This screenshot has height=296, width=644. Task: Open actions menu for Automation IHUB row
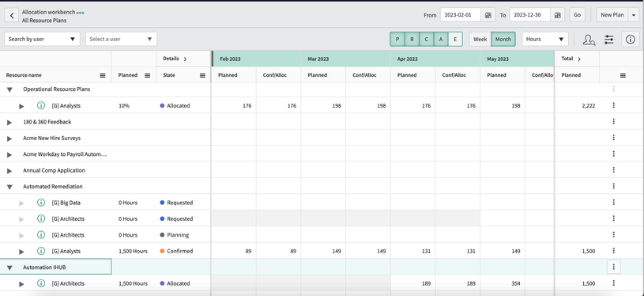[614, 267]
